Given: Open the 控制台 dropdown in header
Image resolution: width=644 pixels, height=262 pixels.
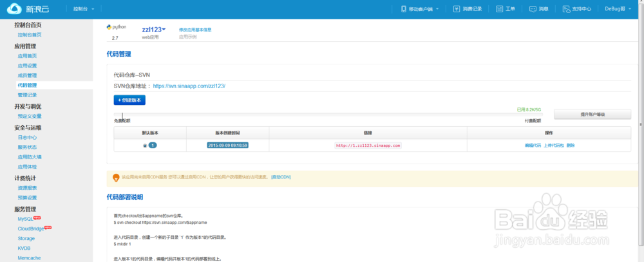Looking at the screenshot, I should 83,8.
